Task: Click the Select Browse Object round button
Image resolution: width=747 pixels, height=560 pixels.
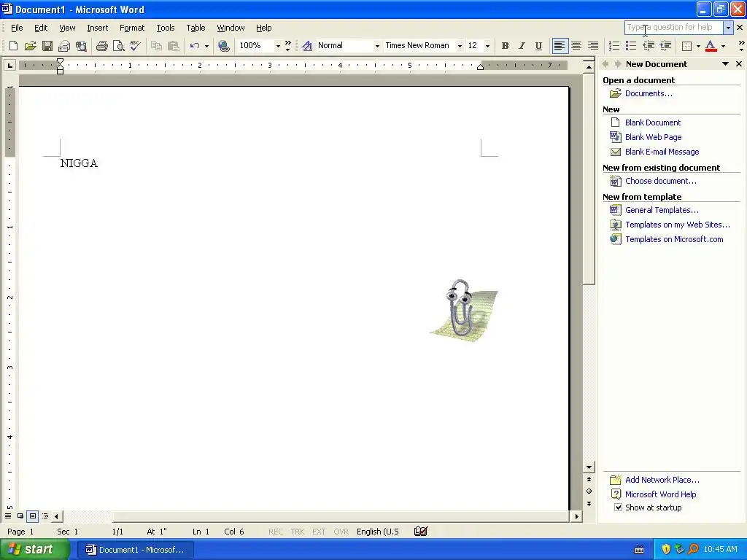Action: tap(589, 491)
